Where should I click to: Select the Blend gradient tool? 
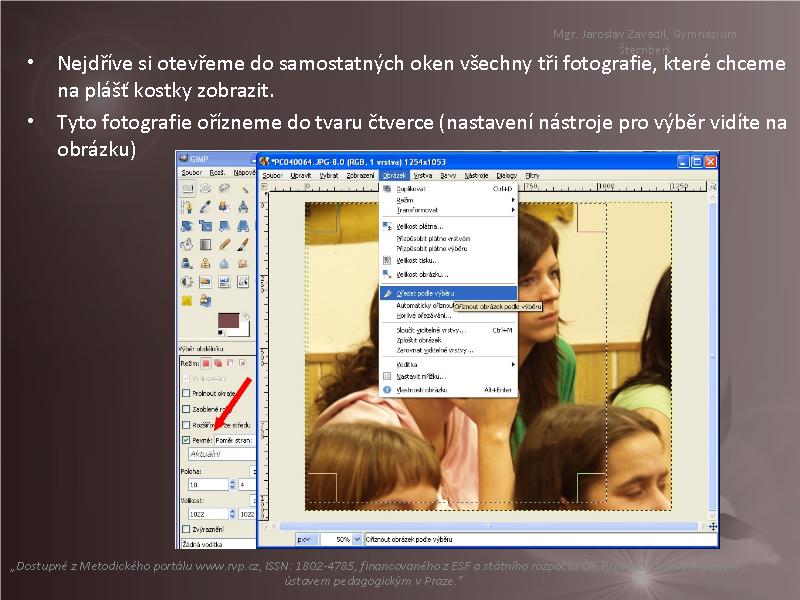pyautogui.click(x=206, y=244)
